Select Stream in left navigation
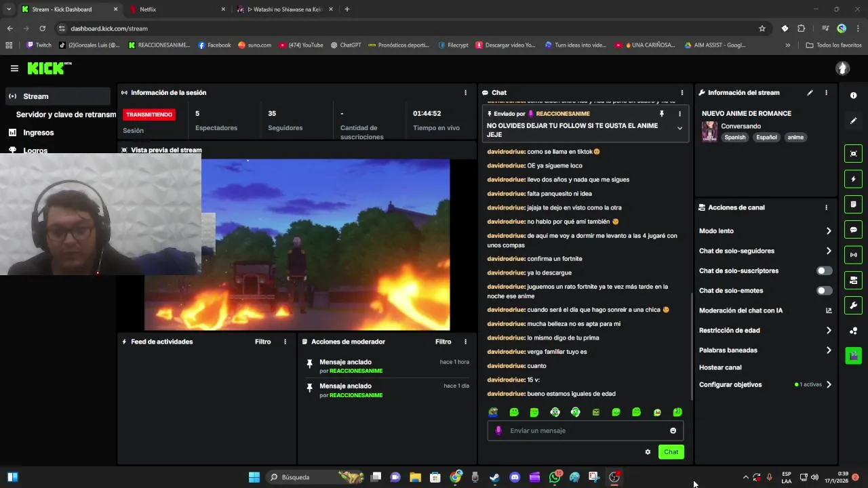This screenshot has height=488, width=868. click(57, 96)
